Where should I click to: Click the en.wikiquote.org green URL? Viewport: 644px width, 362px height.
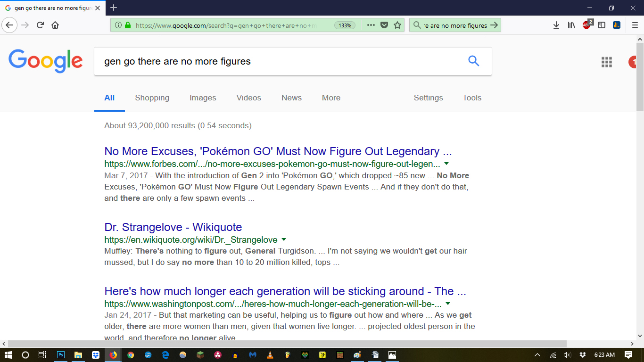[x=191, y=239]
